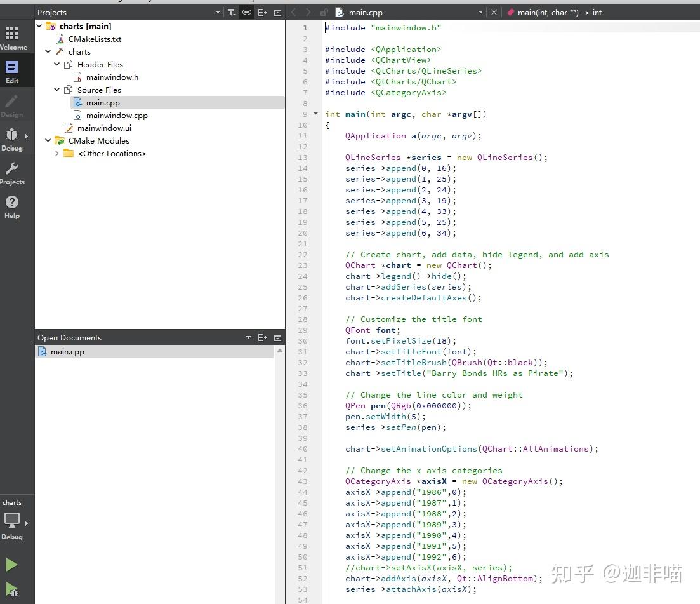Select the charts [main] project root
This screenshot has width=700, height=604.
(85, 27)
